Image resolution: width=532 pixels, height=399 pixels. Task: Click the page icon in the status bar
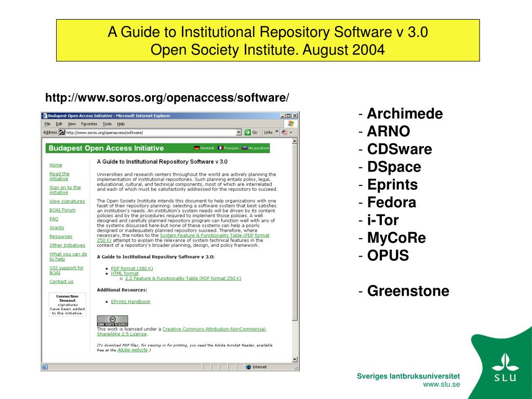point(45,367)
